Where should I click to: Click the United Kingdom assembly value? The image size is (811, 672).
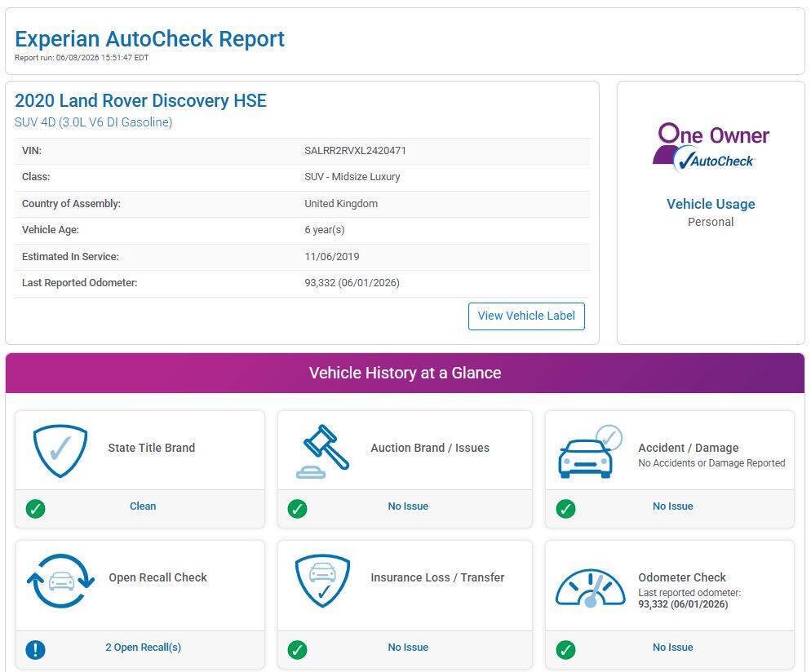click(x=341, y=204)
